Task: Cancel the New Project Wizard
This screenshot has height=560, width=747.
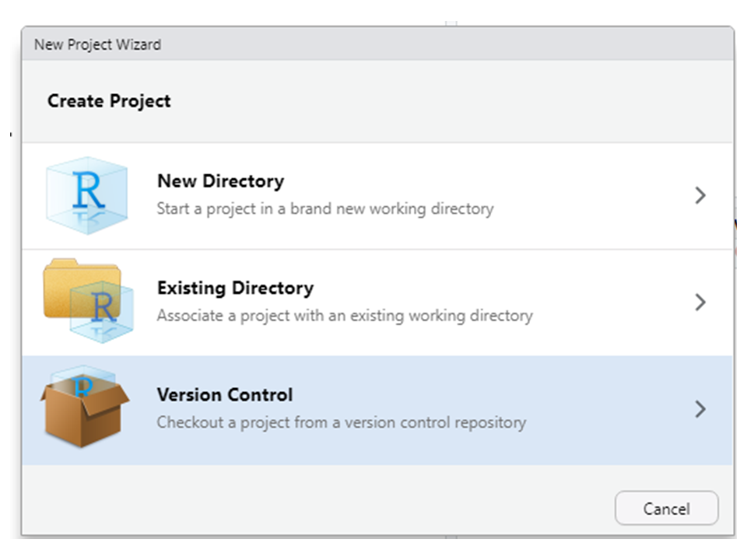Action: point(666,509)
